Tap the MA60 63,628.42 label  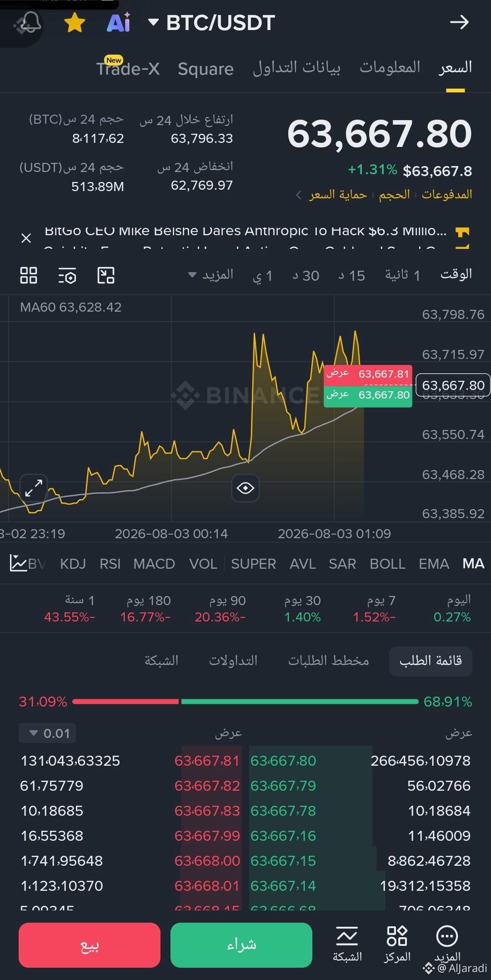click(71, 307)
